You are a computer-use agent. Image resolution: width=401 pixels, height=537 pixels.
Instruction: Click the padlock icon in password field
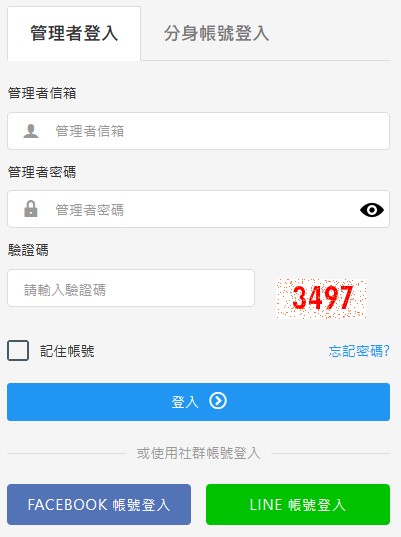tap(31, 209)
